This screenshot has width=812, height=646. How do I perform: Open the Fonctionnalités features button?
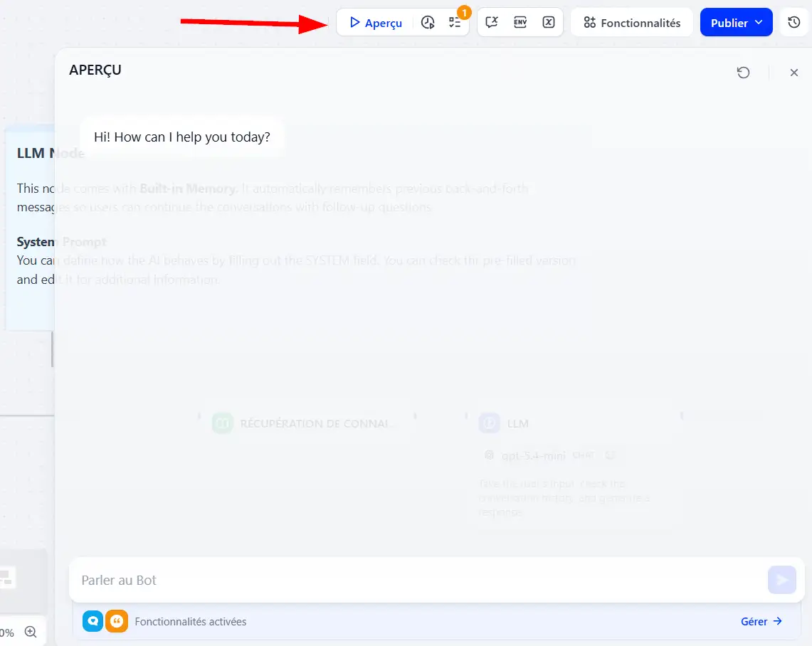tap(632, 23)
